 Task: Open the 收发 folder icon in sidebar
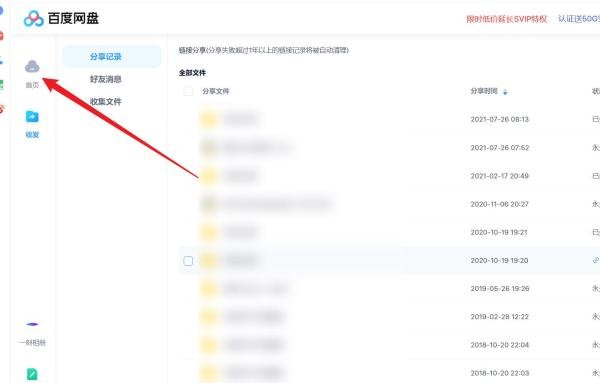point(32,116)
